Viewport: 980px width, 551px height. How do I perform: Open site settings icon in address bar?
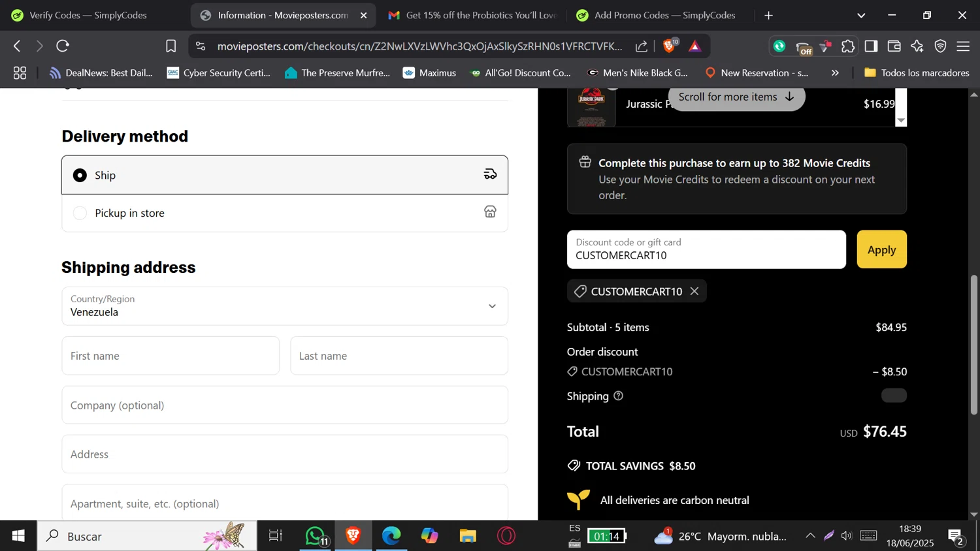coord(201,46)
